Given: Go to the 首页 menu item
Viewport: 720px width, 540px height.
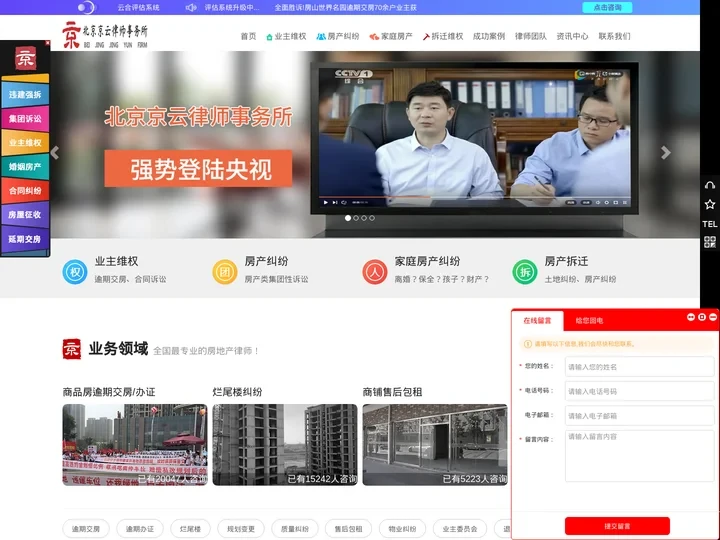Looking at the screenshot, I should click(x=248, y=36).
